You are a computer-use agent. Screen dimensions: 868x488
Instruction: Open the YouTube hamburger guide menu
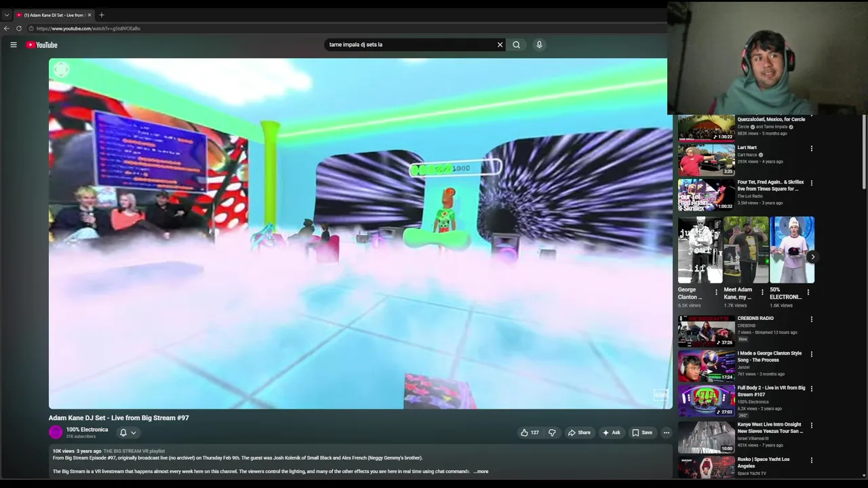tap(13, 45)
